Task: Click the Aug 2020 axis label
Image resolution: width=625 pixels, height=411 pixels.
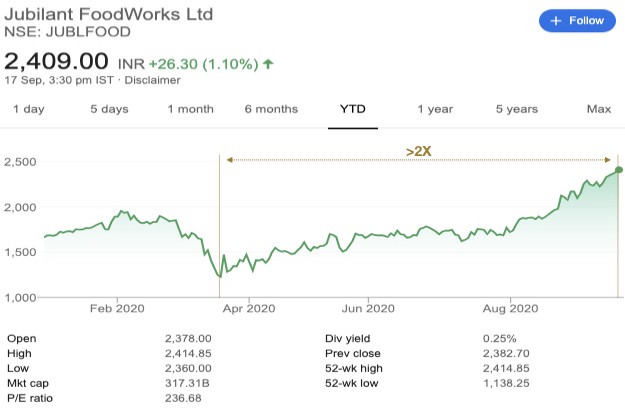Action: [510, 309]
